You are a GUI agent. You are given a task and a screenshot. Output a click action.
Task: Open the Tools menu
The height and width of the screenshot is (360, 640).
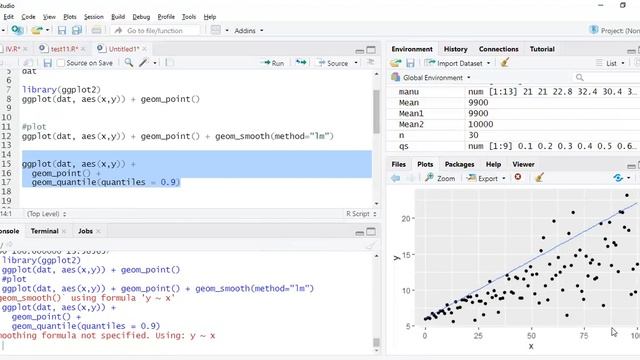click(x=189, y=17)
